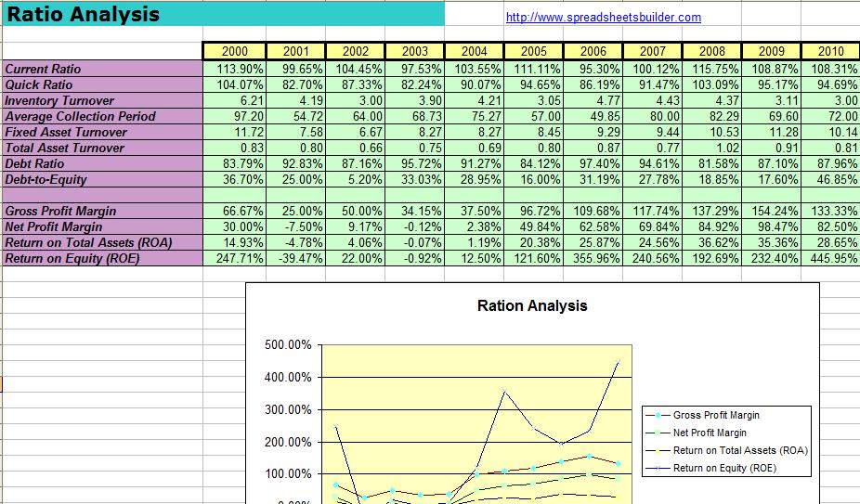Select ROA cell 36.62%
This screenshot has width=860, height=504.
click(712, 243)
